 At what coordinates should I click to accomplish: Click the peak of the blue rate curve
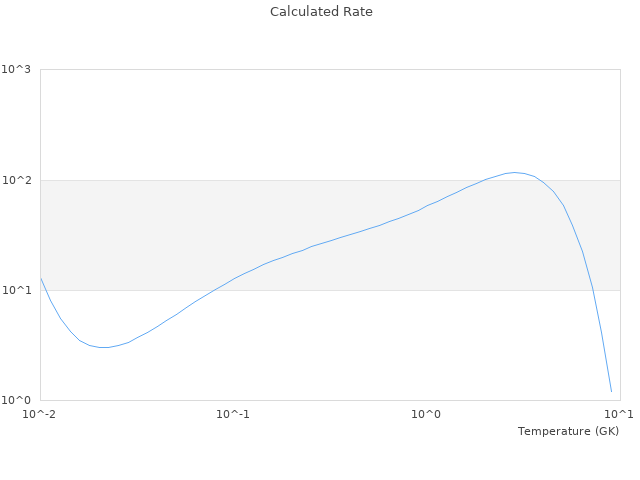point(514,172)
